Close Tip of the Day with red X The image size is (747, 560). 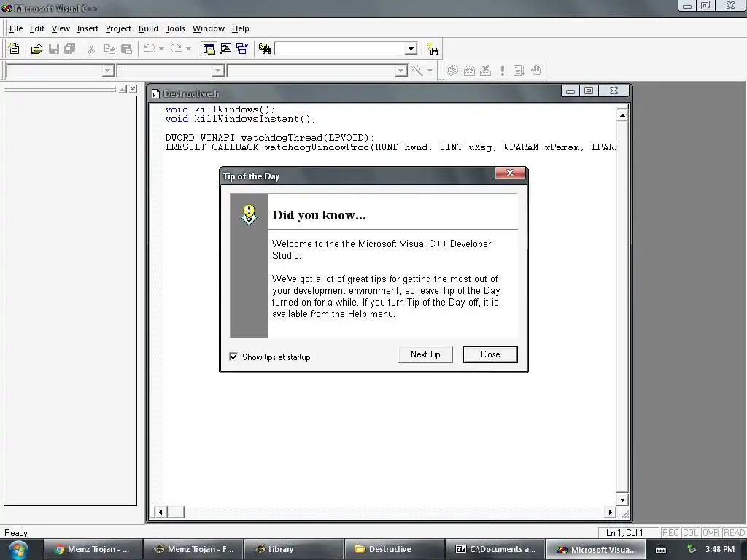click(x=510, y=172)
